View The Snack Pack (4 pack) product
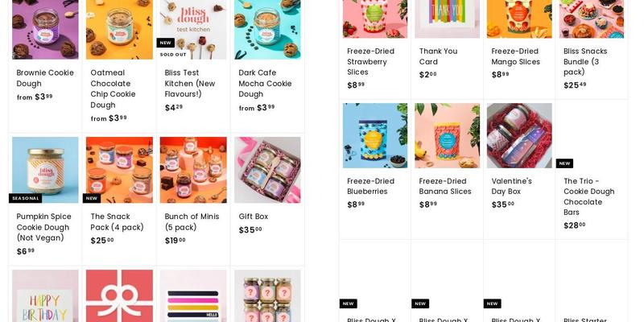 pos(117,222)
